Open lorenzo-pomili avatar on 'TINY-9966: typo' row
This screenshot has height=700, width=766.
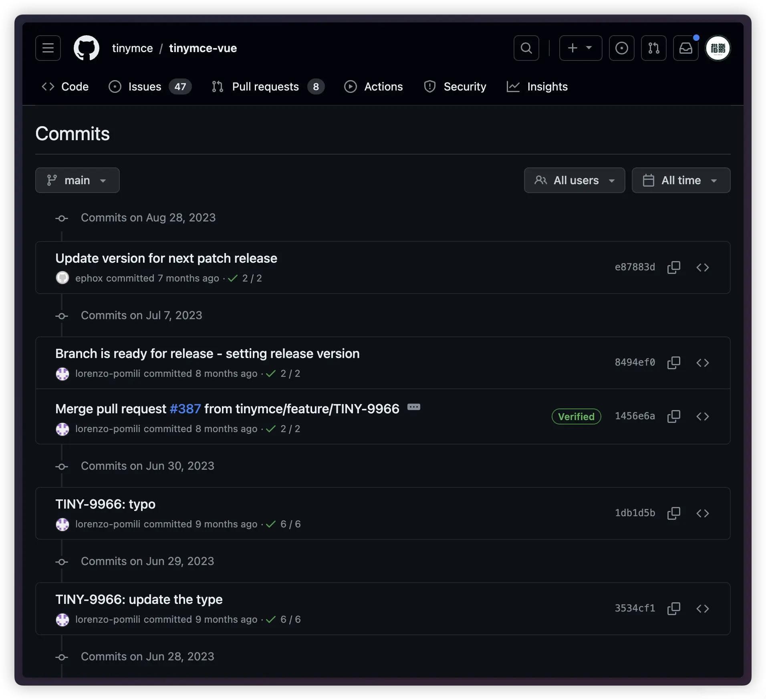[x=62, y=524]
